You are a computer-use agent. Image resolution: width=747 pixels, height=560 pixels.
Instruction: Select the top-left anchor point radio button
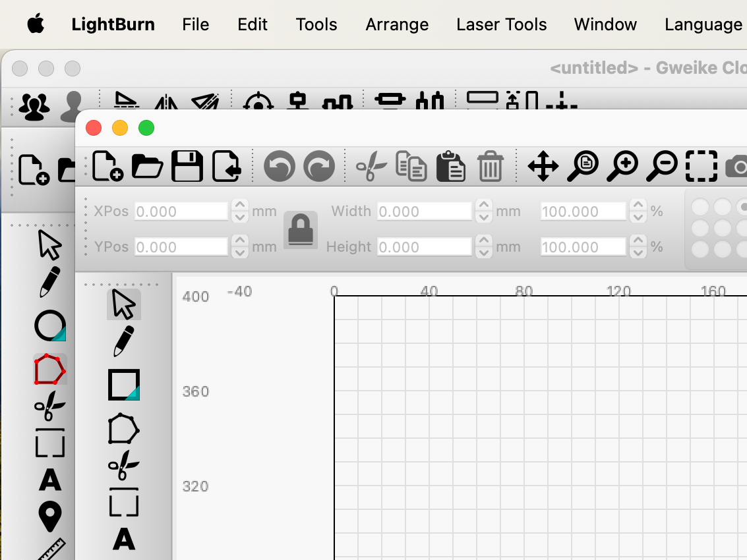coord(700,208)
